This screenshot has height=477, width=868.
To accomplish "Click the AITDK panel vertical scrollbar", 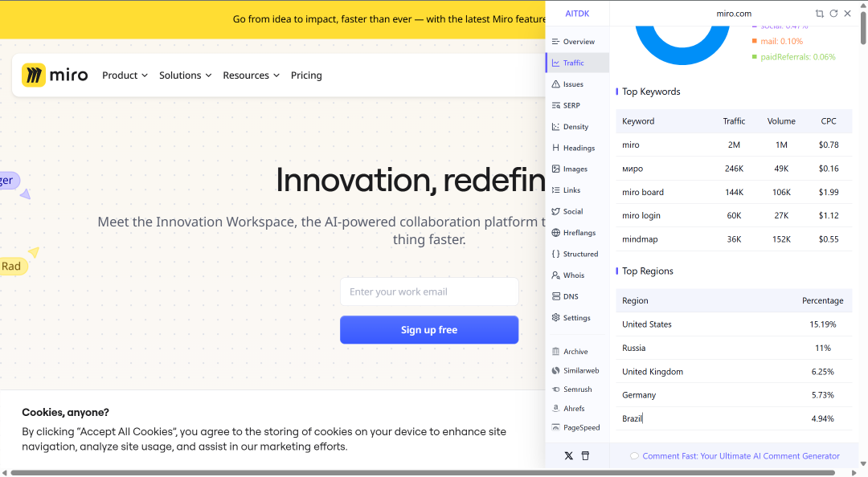I will (x=863, y=27).
